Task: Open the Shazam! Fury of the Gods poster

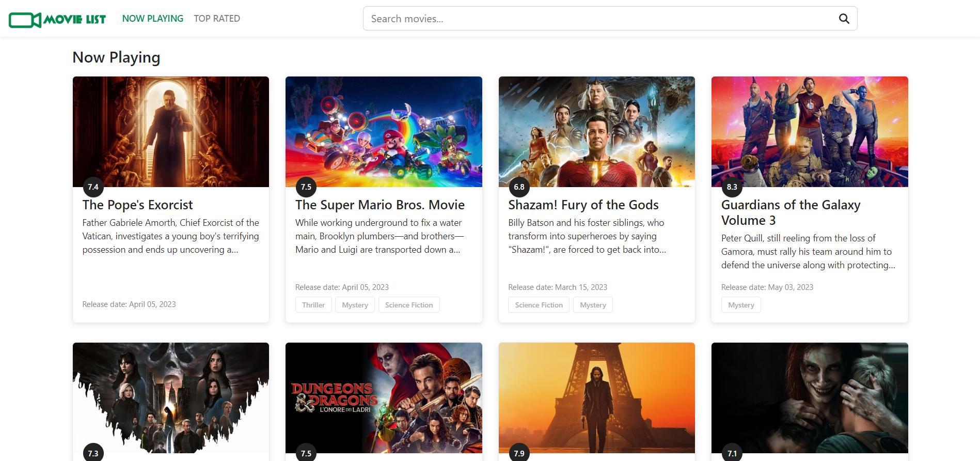Action: tap(597, 132)
